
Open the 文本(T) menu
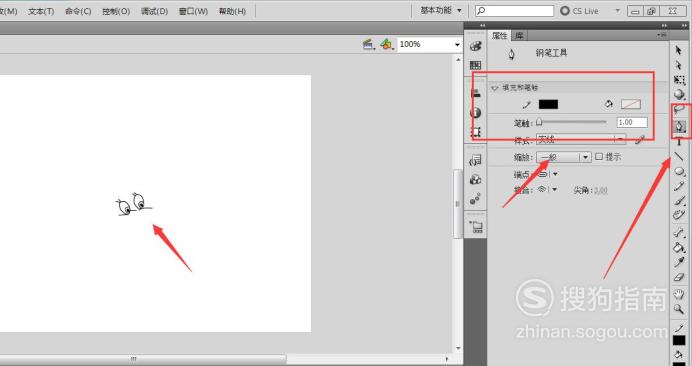coord(41,11)
